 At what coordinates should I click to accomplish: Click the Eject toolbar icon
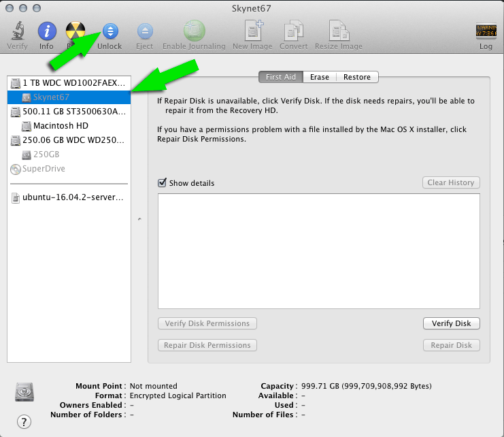click(x=145, y=31)
